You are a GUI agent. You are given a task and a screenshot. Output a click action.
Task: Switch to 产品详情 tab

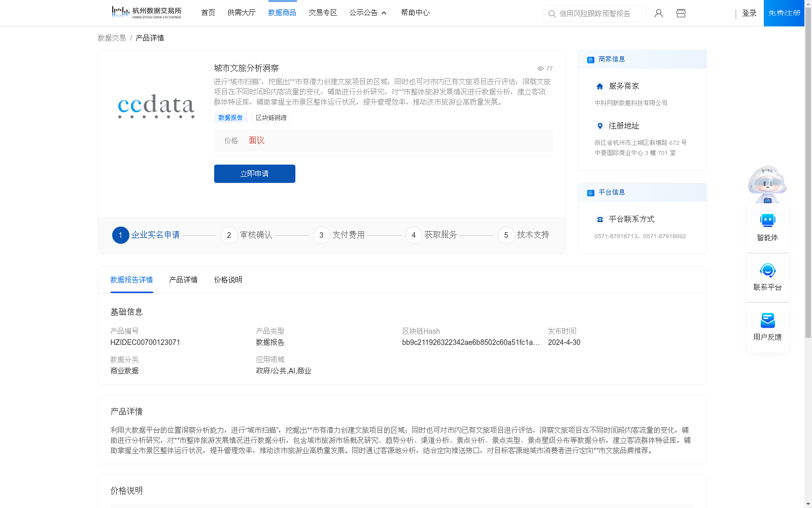tap(183, 280)
